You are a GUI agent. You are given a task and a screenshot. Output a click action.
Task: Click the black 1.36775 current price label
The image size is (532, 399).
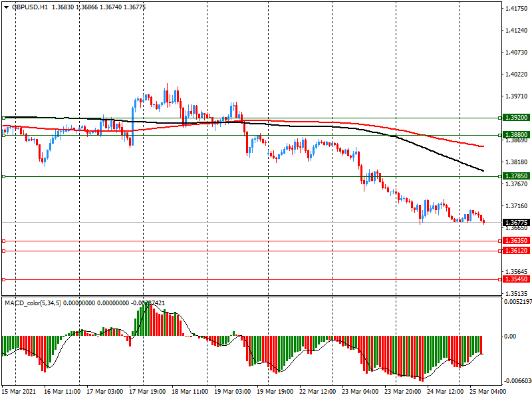pyautogui.click(x=516, y=222)
